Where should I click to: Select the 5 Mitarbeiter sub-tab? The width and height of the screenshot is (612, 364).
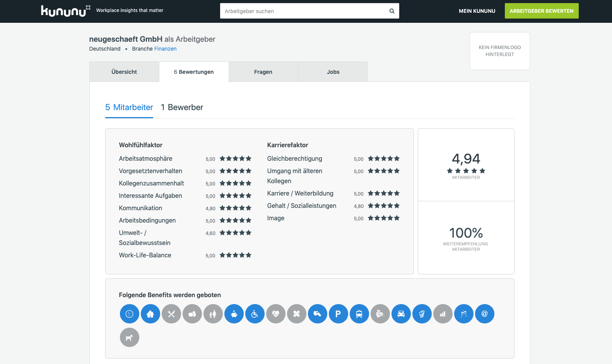coord(129,107)
